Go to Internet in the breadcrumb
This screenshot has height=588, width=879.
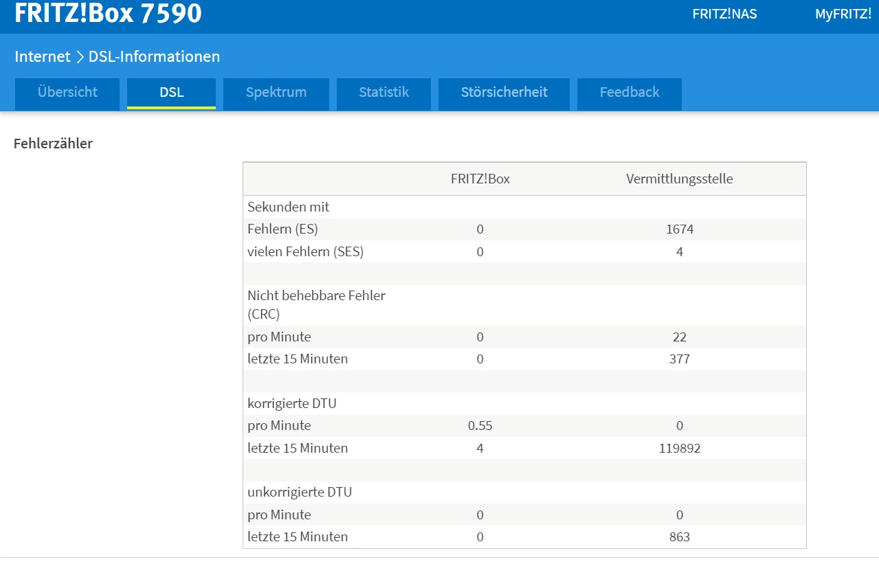pyautogui.click(x=43, y=56)
